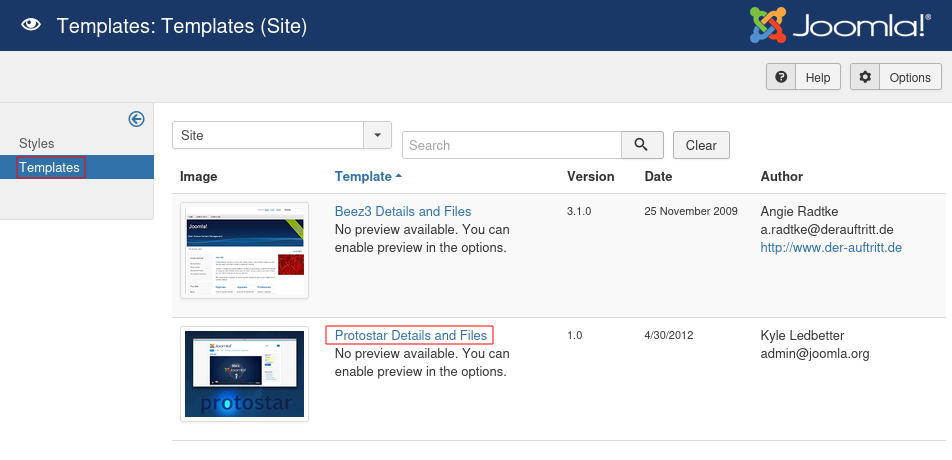
Task: Click the sort ascending arrow beside Template
Action: tap(398, 176)
